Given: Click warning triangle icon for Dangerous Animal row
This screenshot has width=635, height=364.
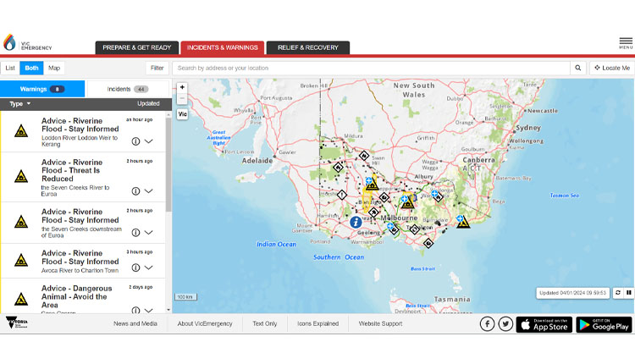Looking at the screenshot, I should [21, 299].
